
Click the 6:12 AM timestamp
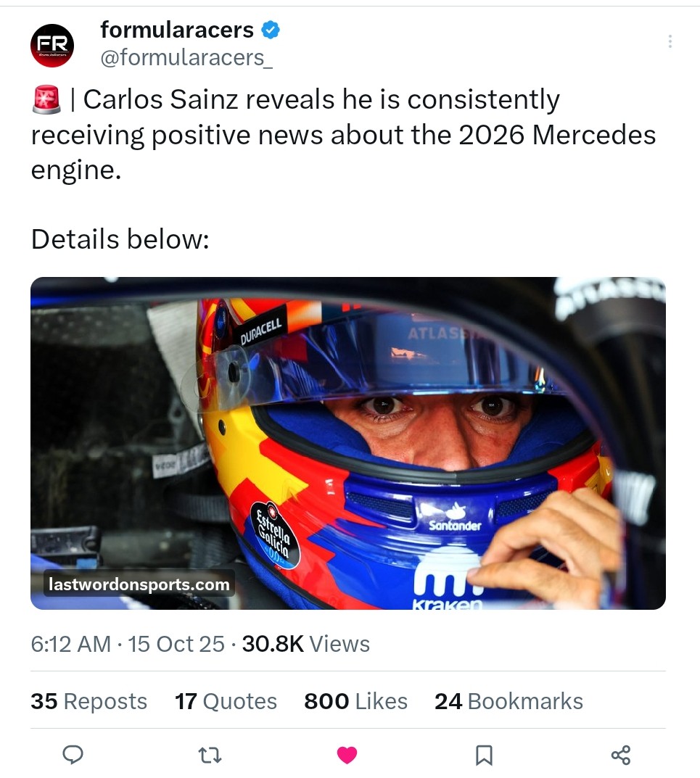71,644
